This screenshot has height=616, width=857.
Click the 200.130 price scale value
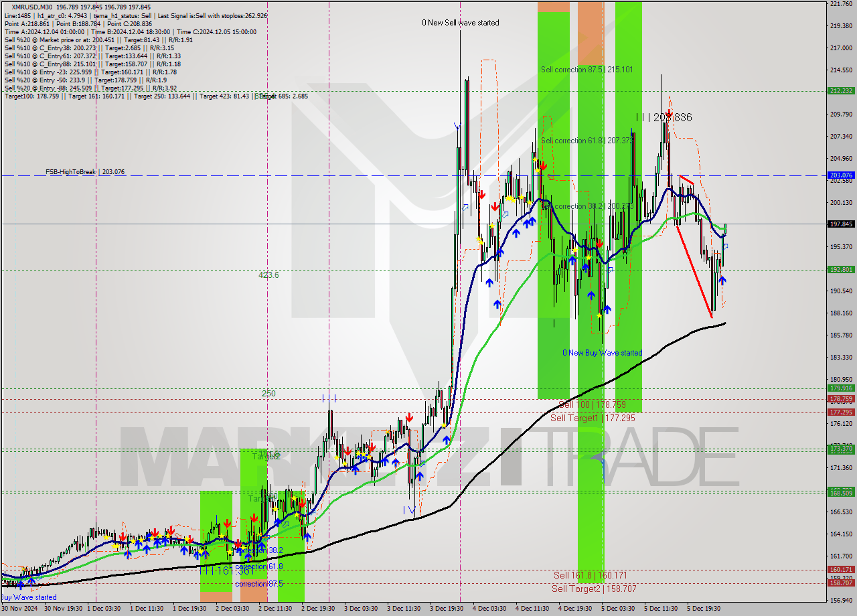(x=841, y=203)
